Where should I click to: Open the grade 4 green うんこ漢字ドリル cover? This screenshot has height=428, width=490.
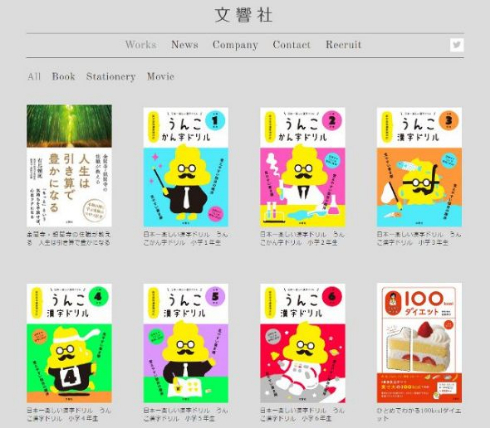(x=69, y=343)
